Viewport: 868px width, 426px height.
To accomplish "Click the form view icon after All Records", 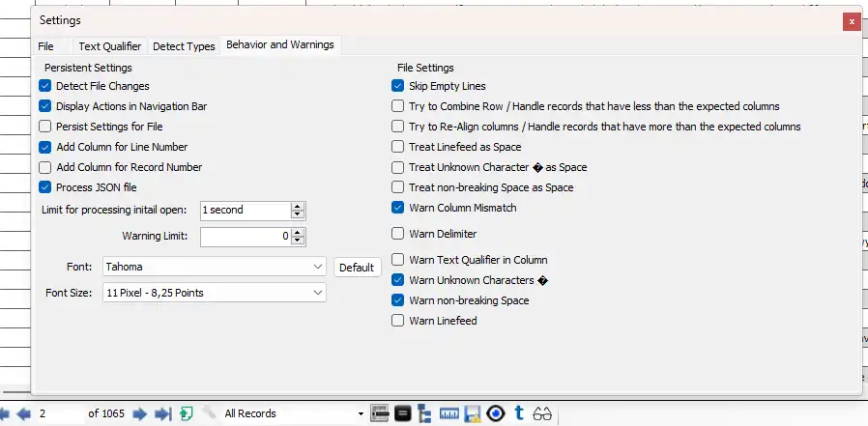I will (379, 413).
